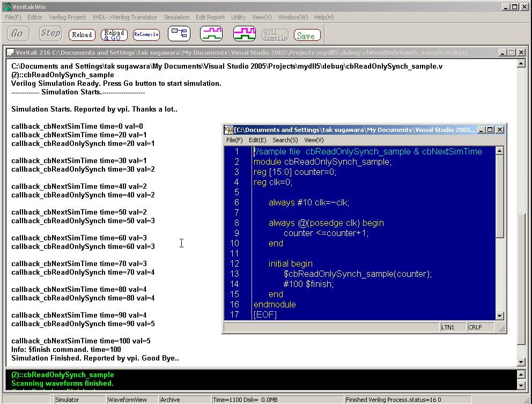Click the Archive status bar panel
This screenshot has width=532, height=404.
[185, 400]
